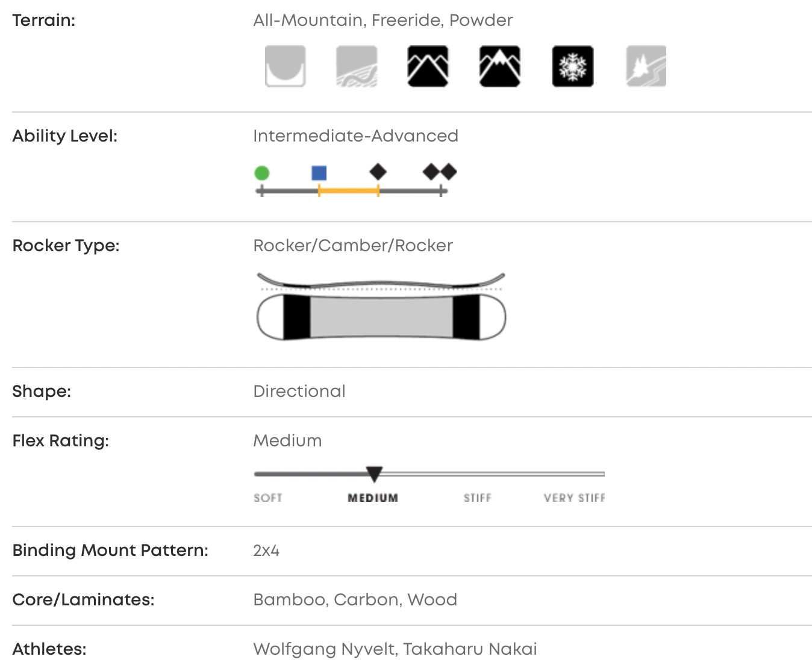This screenshot has height=671, width=812.
Task: Click the snow-capped mountain terrain icon
Action: 500,66
